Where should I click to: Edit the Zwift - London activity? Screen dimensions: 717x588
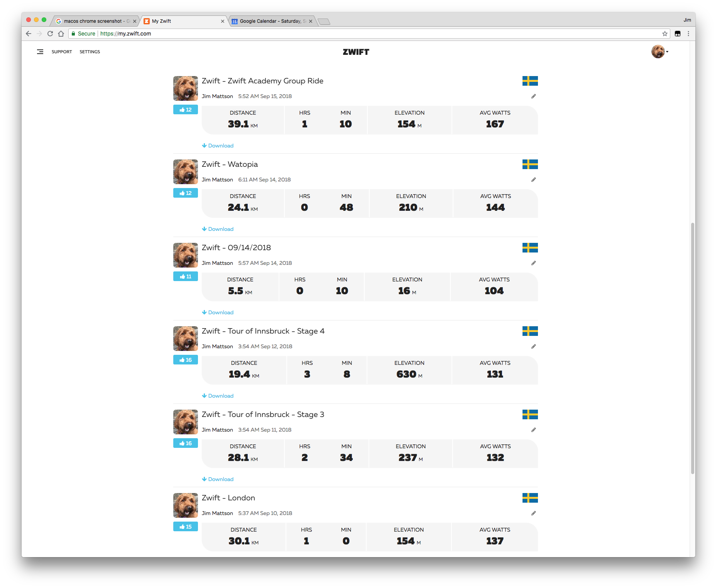pyautogui.click(x=534, y=513)
